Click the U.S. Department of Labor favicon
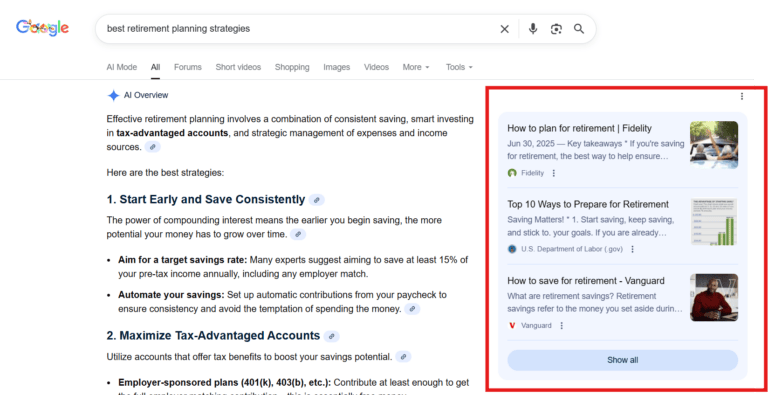 pyautogui.click(x=512, y=249)
